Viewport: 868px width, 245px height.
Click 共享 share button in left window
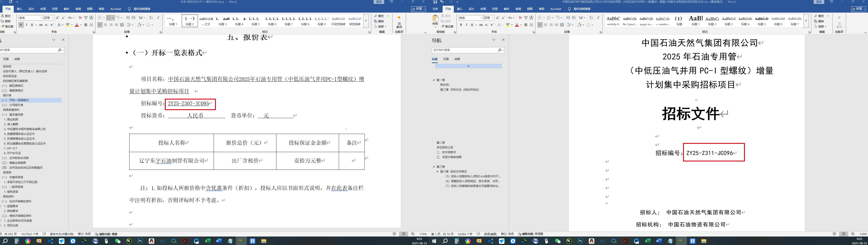tap(418, 9)
